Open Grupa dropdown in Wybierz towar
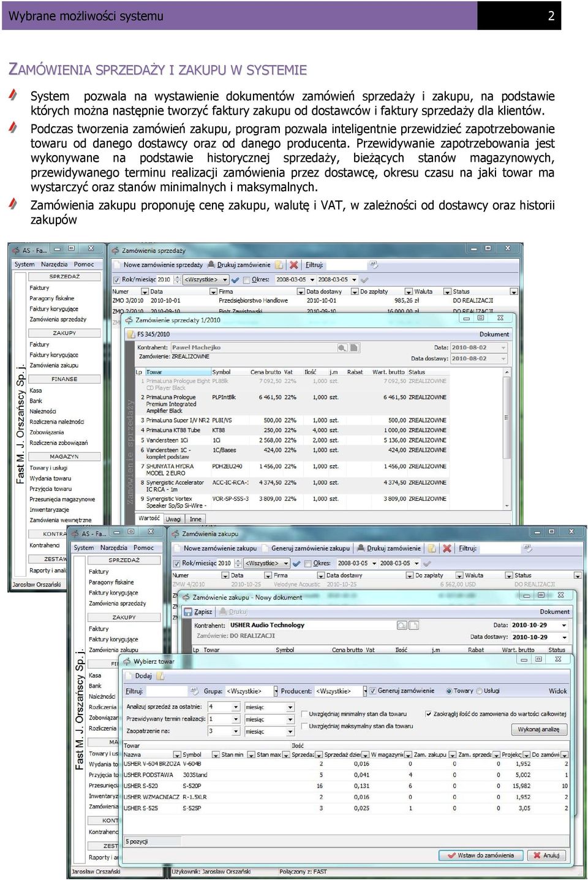 [x=276, y=691]
